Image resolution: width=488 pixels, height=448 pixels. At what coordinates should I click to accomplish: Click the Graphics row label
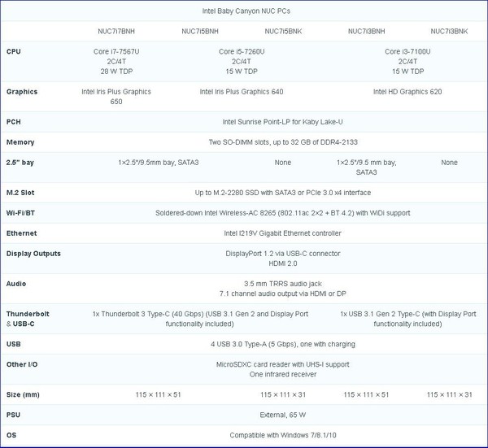pyautogui.click(x=22, y=92)
